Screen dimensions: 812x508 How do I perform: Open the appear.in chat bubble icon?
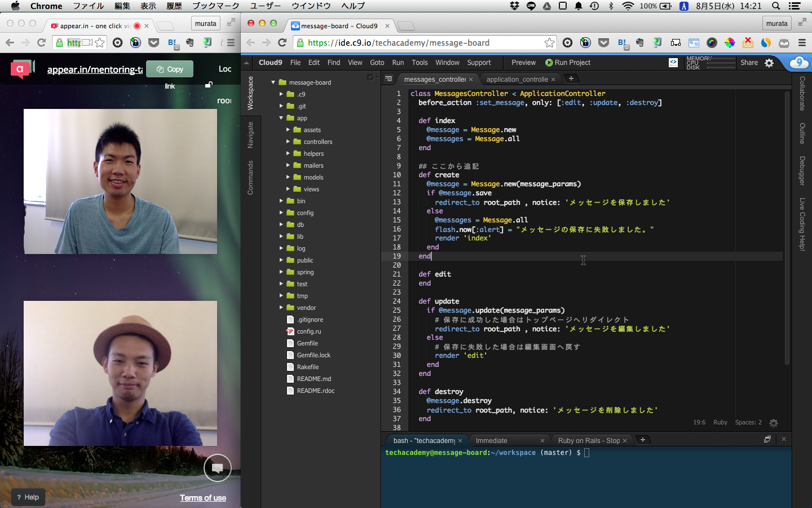(x=218, y=467)
